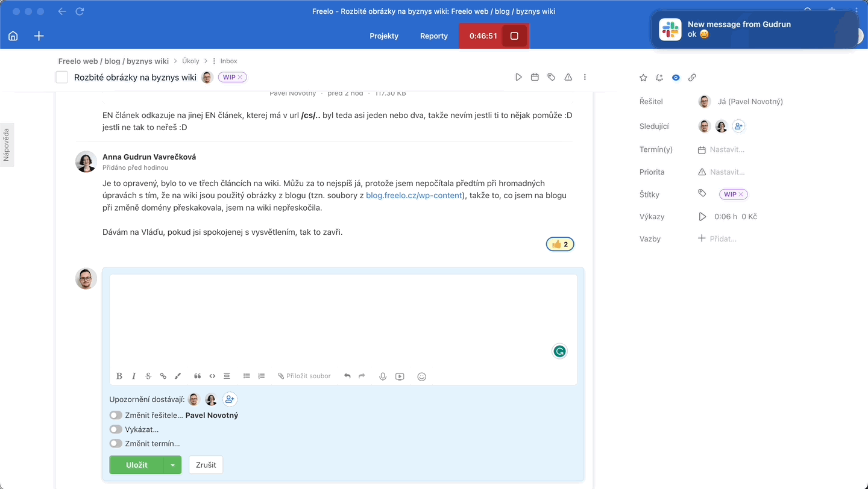
Task: Click the thumbs-up reaction with count 2
Action: [x=560, y=244]
